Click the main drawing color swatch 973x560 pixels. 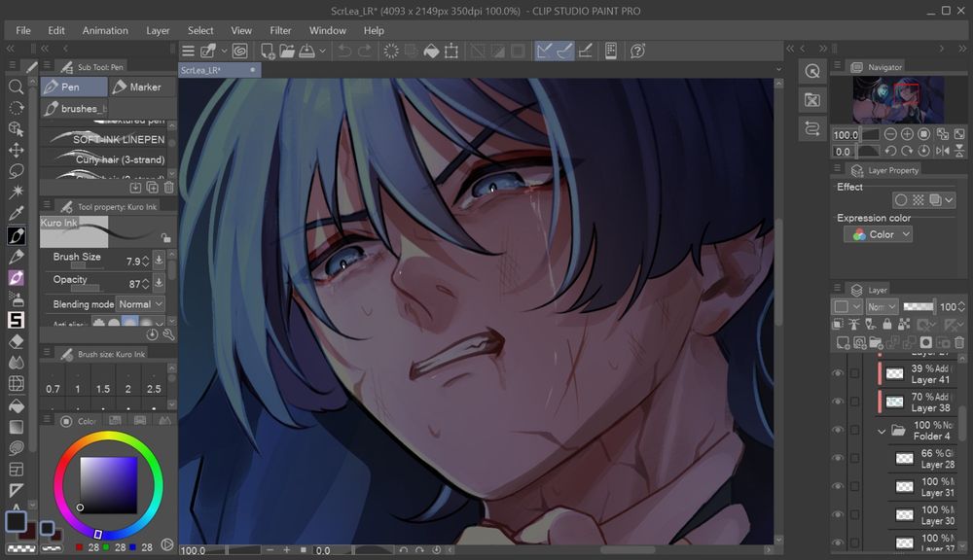click(x=17, y=521)
